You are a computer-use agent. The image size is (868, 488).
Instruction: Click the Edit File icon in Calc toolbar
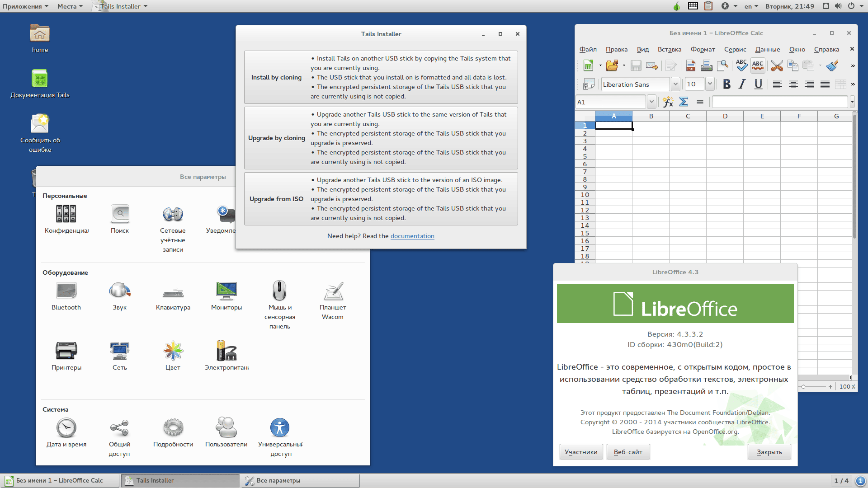pyautogui.click(x=671, y=66)
